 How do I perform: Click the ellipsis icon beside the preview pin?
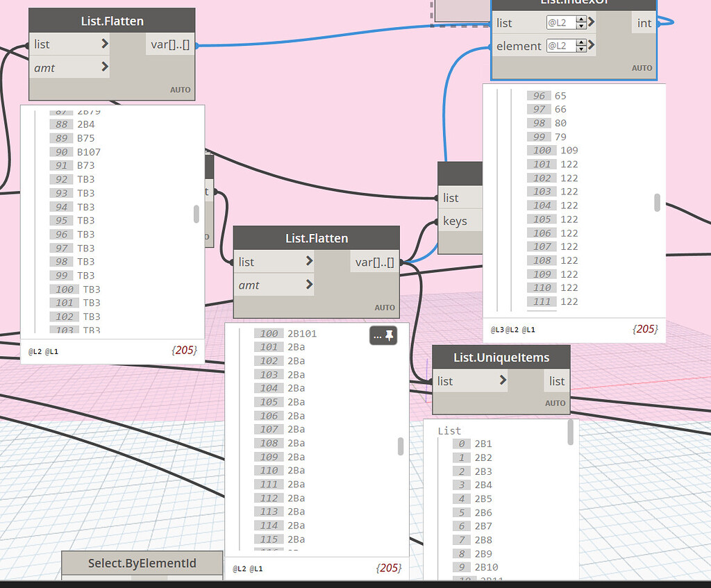(x=378, y=335)
